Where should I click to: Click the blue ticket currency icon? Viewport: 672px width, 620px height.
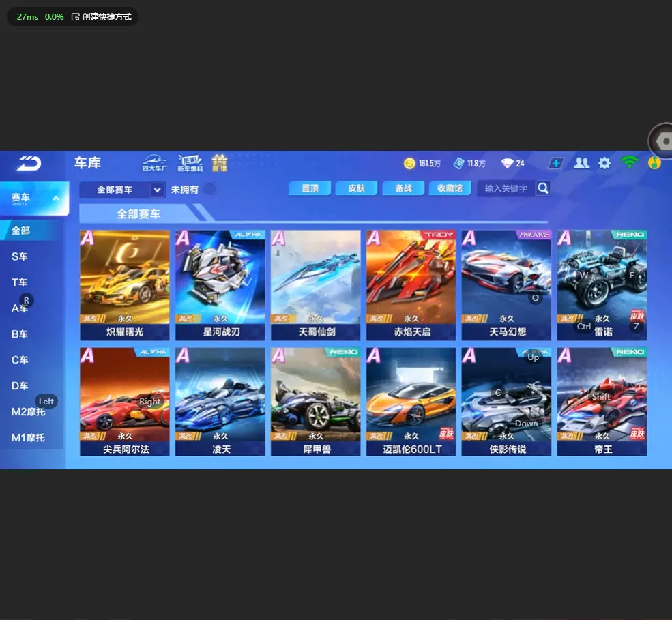tap(458, 163)
